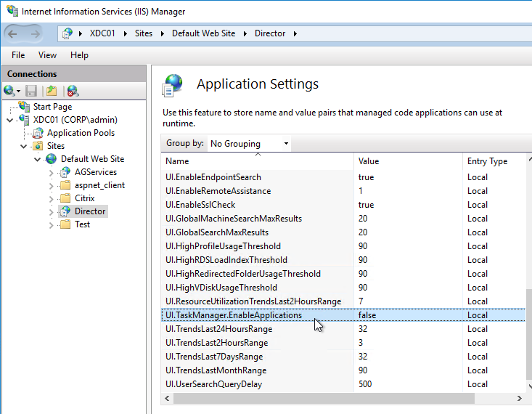Click the horizontal scrollbar right arrow
Viewport: 532px width, 414px height.
(520, 398)
